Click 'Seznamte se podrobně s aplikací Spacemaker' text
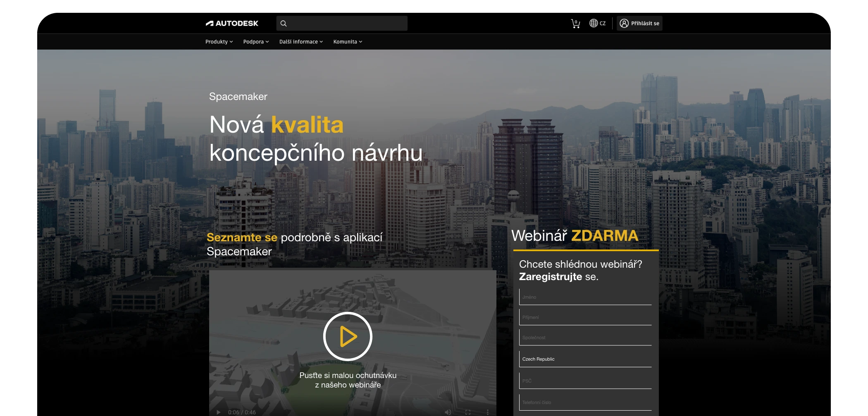Screen dimensions: 868x416 click(x=294, y=244)
